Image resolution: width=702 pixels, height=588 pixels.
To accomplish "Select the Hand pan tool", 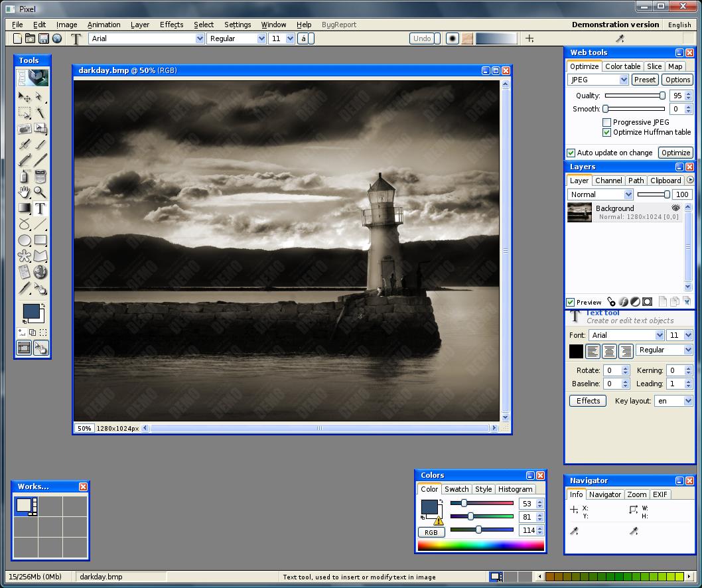I will tap(25, 192).
